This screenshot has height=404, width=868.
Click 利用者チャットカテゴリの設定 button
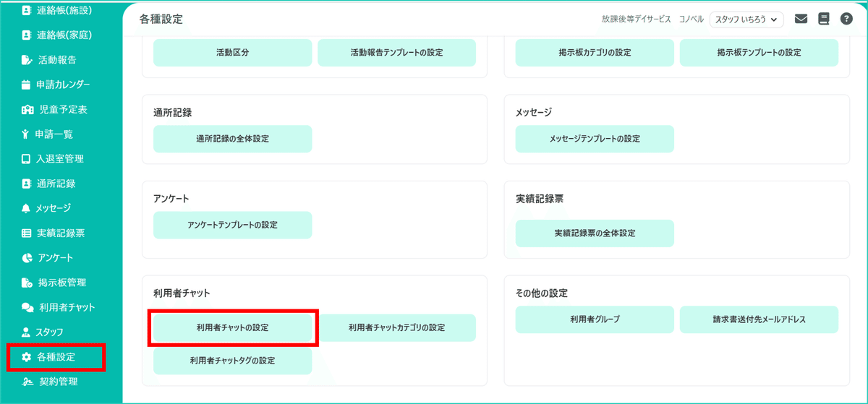[x=396, y=328]
